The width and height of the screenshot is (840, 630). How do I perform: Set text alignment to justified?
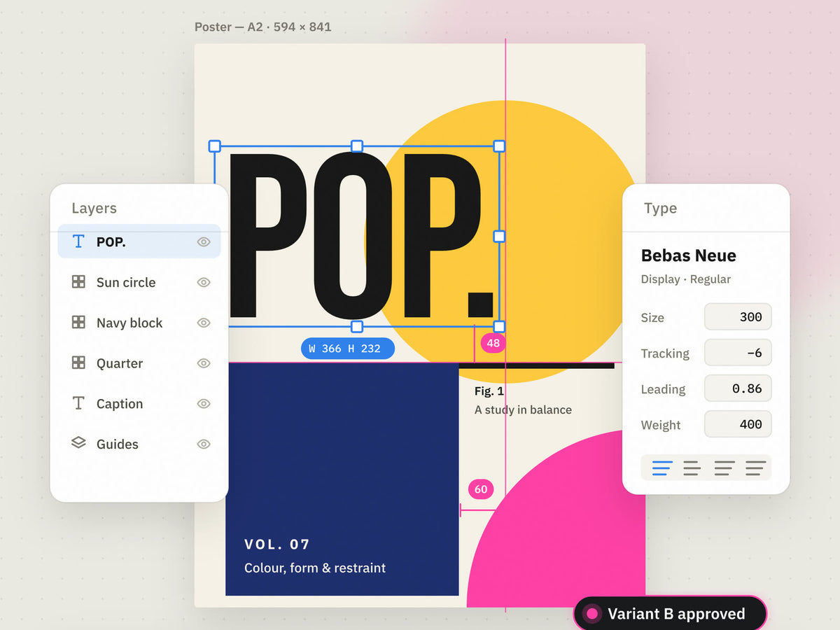click(x=755, y=468)
